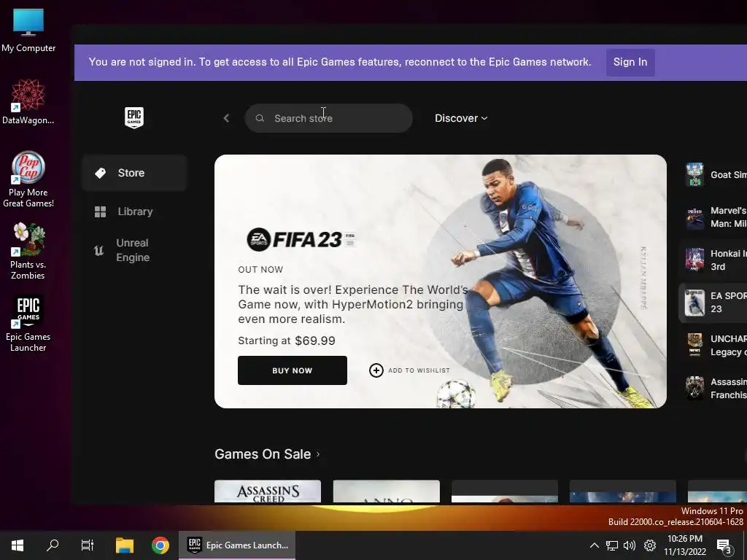Image resolution: width=747 pixels, height=560 pixels.
Task: Open the DataWagon desktop shortcut
Action: pyautogui.click(x=28, y=102)
